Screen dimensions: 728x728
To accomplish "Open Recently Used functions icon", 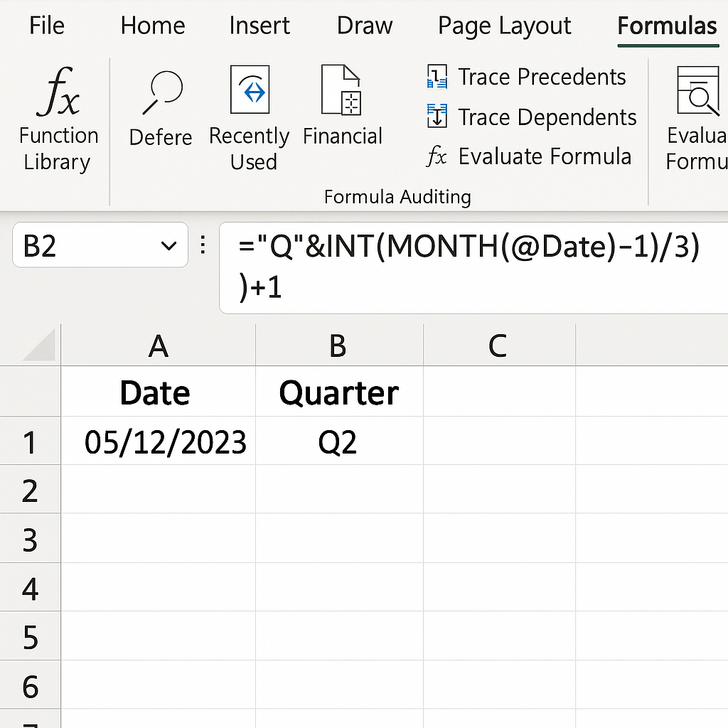I will click(x=250, y=90).
